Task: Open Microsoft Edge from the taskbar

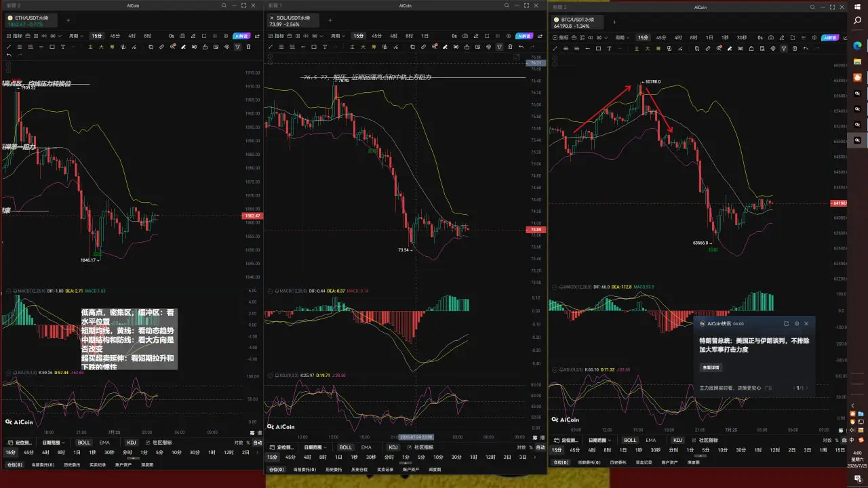Action: pyautogui.click(x=858, y=45)
